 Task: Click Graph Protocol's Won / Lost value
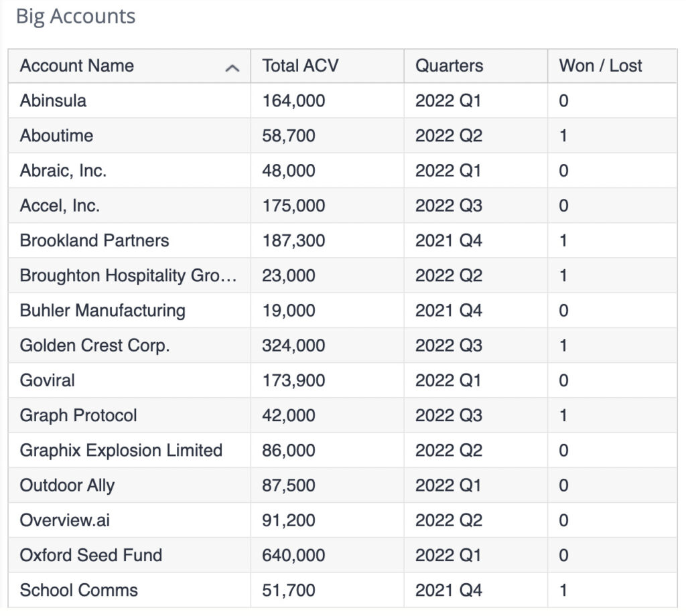563,415
